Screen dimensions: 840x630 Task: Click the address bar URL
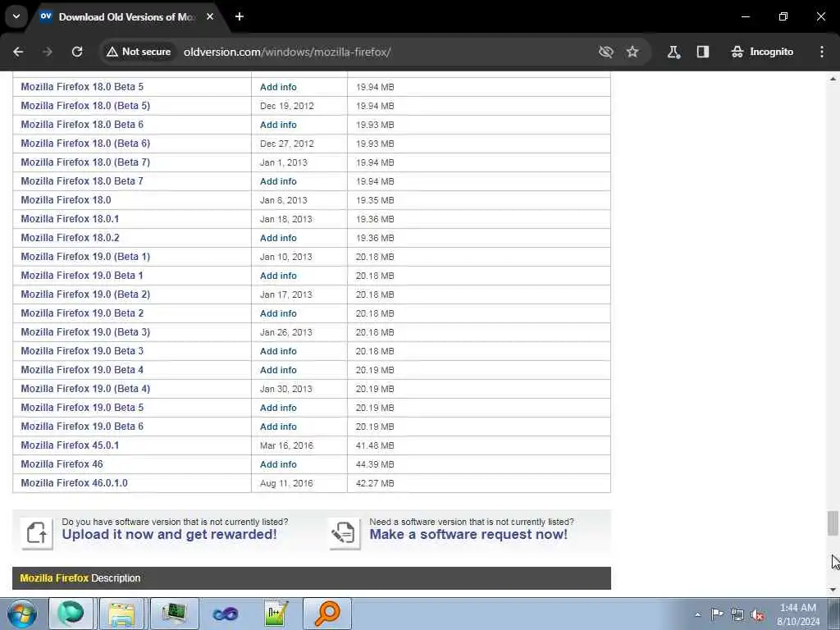(287, 52)
